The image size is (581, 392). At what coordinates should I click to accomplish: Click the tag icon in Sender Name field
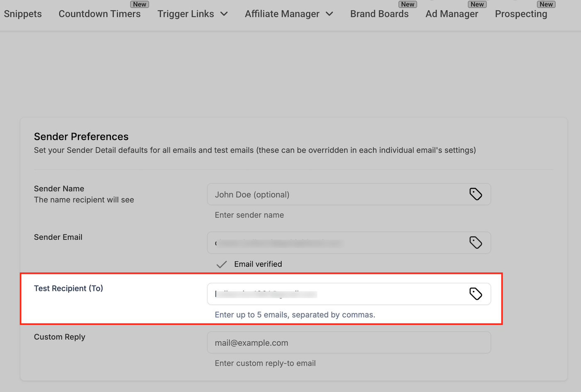(x=476, y=194)
